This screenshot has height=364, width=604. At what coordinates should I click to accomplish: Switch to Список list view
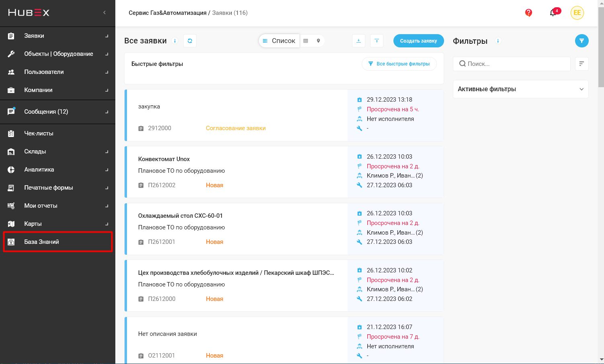click(x=279, y=41)
